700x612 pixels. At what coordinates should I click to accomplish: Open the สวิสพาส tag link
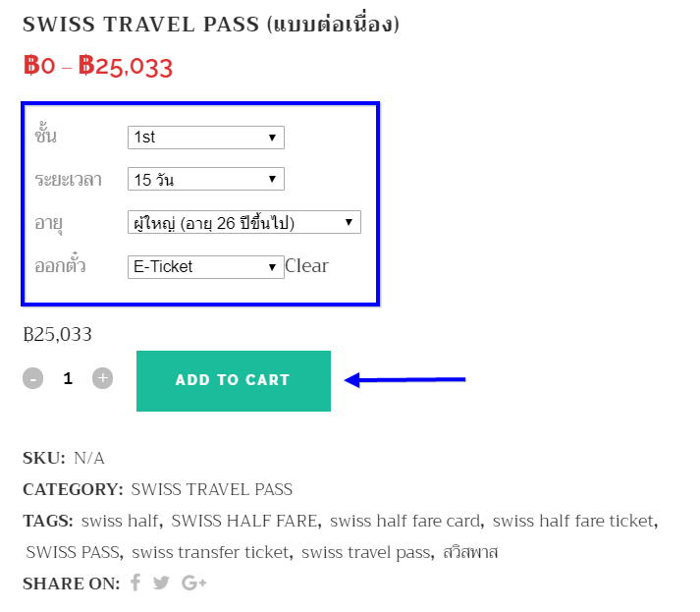click(x=470, y=552)
